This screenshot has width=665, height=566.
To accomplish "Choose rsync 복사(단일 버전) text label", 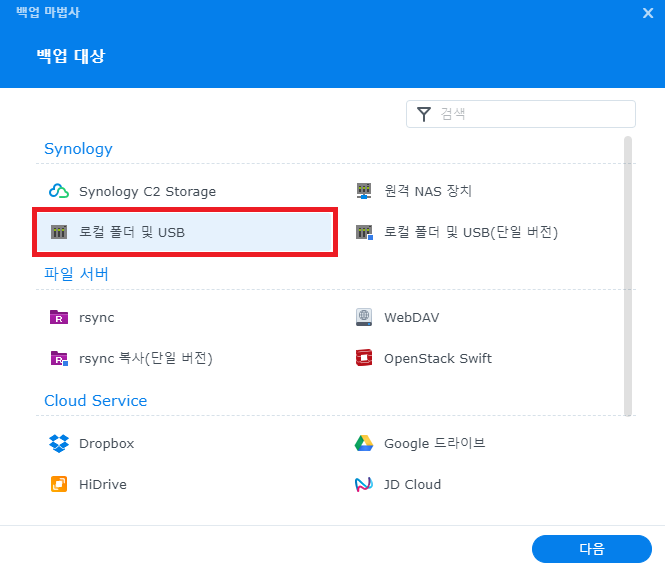I will click(146, 359).
